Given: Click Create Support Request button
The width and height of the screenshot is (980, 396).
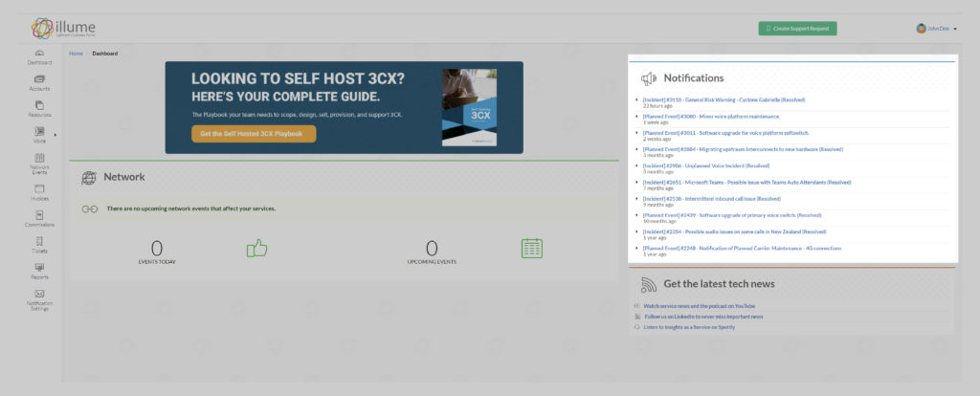Looking at the screenshot, I should coord(797,29).
